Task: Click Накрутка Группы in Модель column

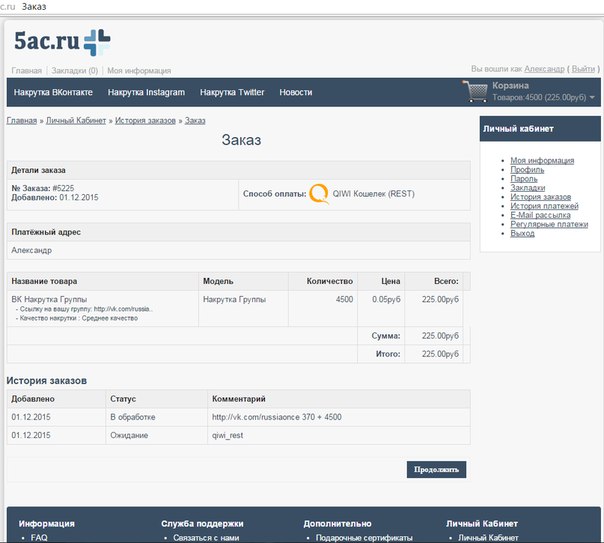Action: [234, 299]
